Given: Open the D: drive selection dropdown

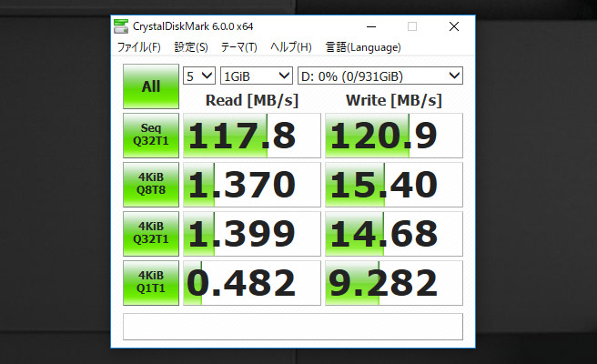Looking at the screenshot, I should pos(379,76).
